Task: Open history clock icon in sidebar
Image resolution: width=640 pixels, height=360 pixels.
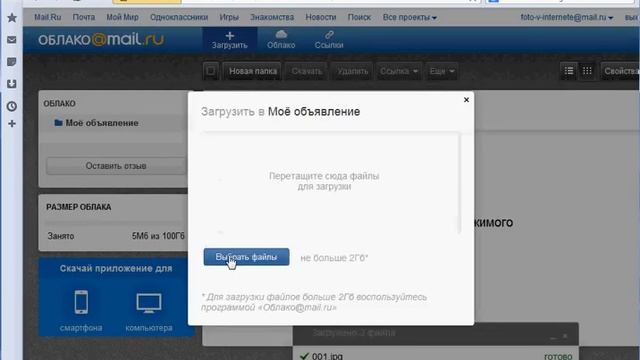Action: tap(12, 106)
